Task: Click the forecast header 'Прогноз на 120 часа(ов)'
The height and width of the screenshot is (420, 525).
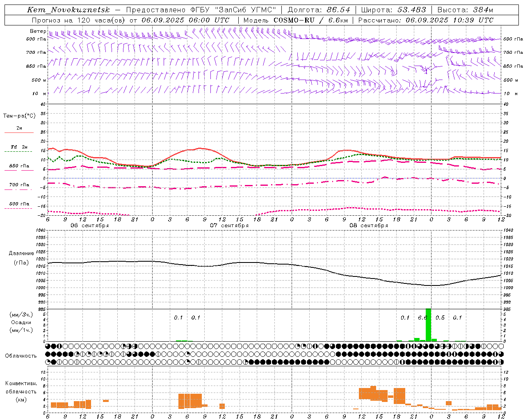Action: [79, 20]
